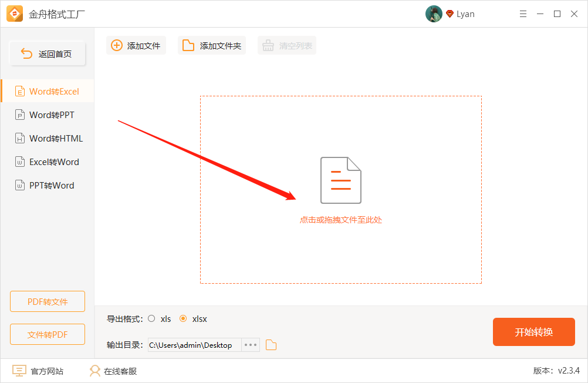The image size is (588, 383).
Task: Select Word转PPT in sidebar
Action: [x=48, y=115]
